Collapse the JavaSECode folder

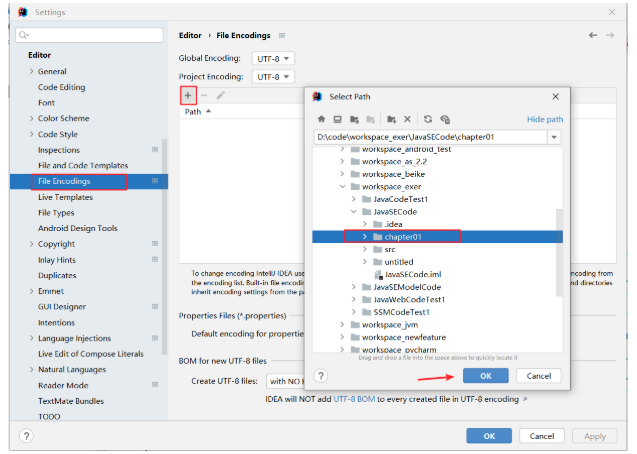tap(353, 212)
